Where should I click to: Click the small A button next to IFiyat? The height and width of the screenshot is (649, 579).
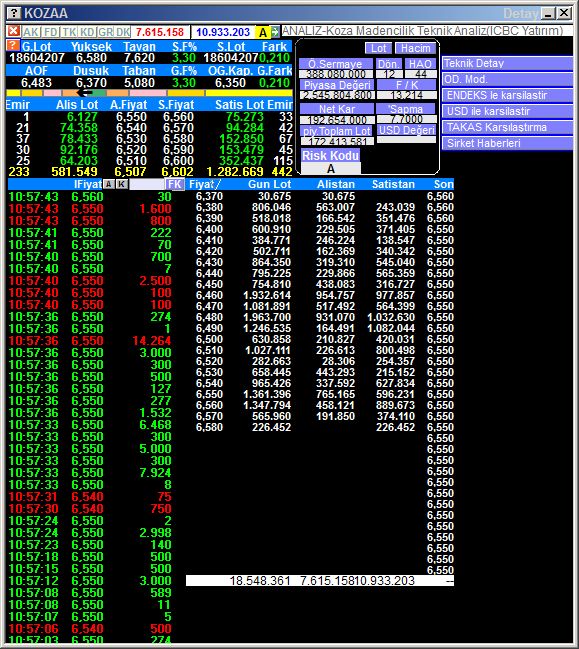point(108,184)
